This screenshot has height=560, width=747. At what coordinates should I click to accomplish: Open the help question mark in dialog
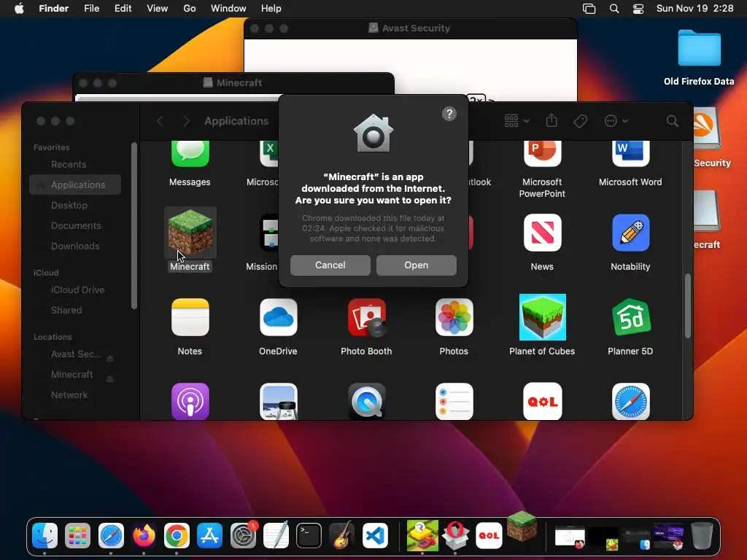pos(449,114)
